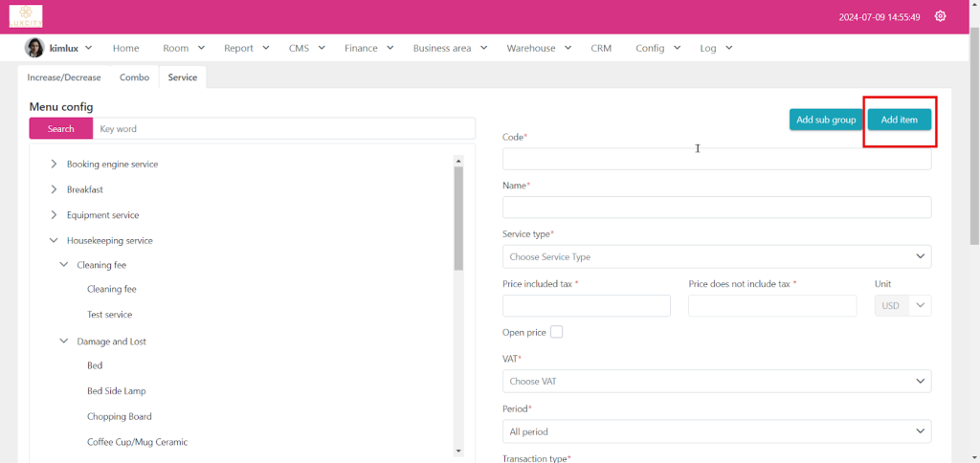This screenshot has height=463, width=980.
Task: Click the Add item button
Action: pos(899,120)
